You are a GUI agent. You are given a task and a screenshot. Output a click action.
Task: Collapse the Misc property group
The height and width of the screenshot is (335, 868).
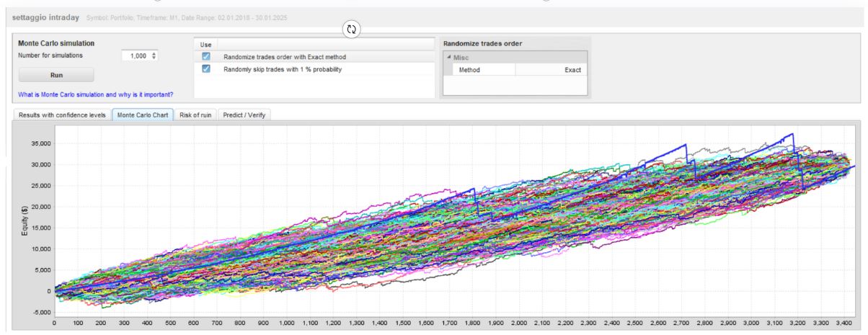click(x=450, y=58)
